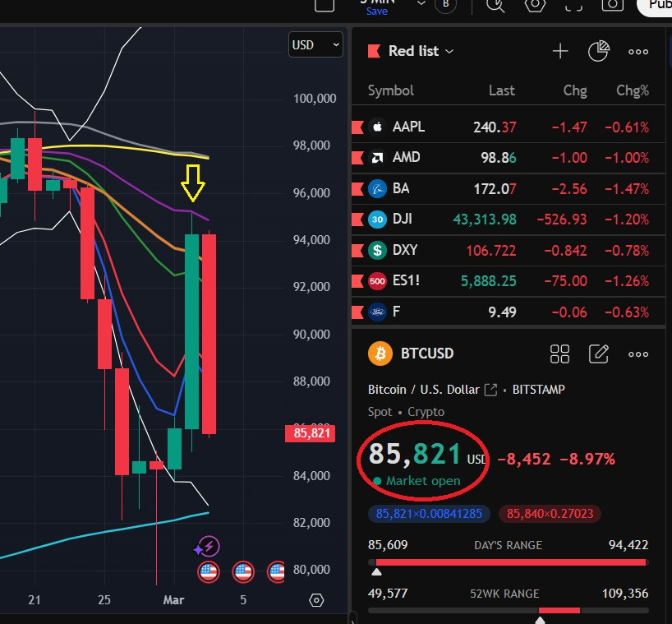This screenshot has width=672, height=624.
Task: Click the blue bid pill 85,821×0.00841285
Action: [x=429, y=514]
